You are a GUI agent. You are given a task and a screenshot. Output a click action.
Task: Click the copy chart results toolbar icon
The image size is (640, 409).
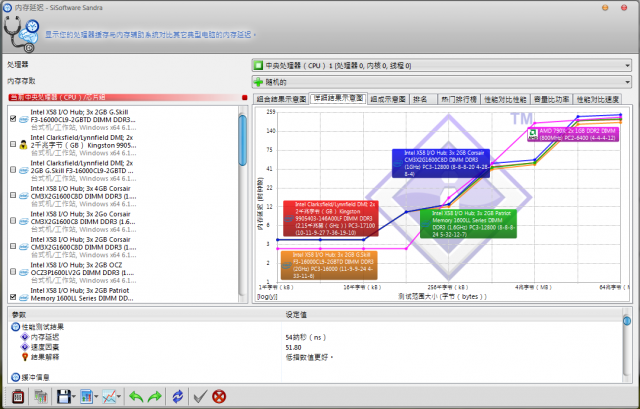pos(40,396)
